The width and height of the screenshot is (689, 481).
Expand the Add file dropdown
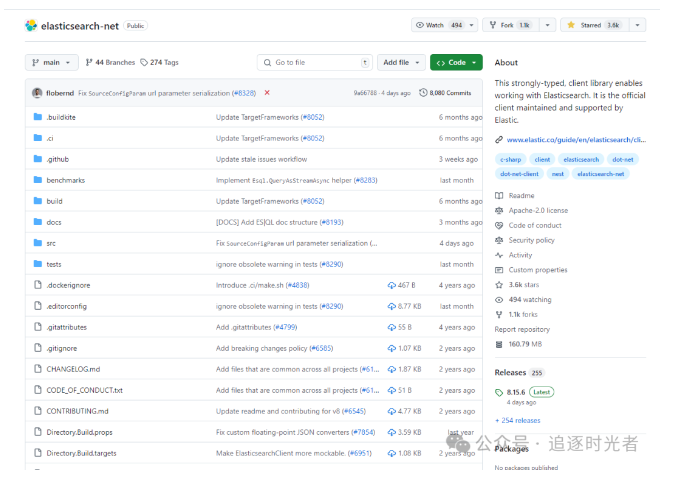[401, 62]
